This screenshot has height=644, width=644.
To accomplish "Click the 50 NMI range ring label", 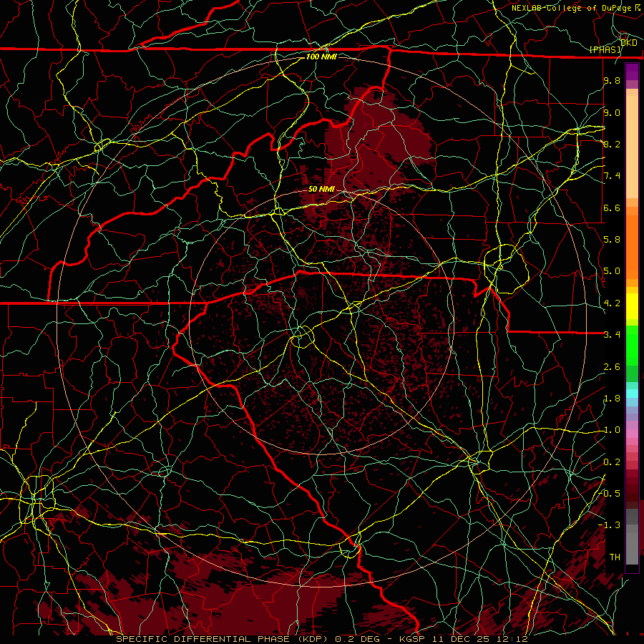I will pos(321,189).
